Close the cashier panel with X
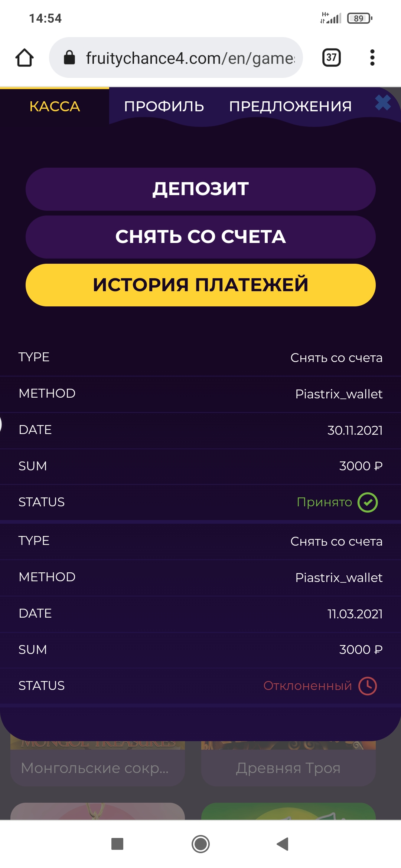Image resolution: width=401 pixels, height=868 pixels. click(383, 103)
